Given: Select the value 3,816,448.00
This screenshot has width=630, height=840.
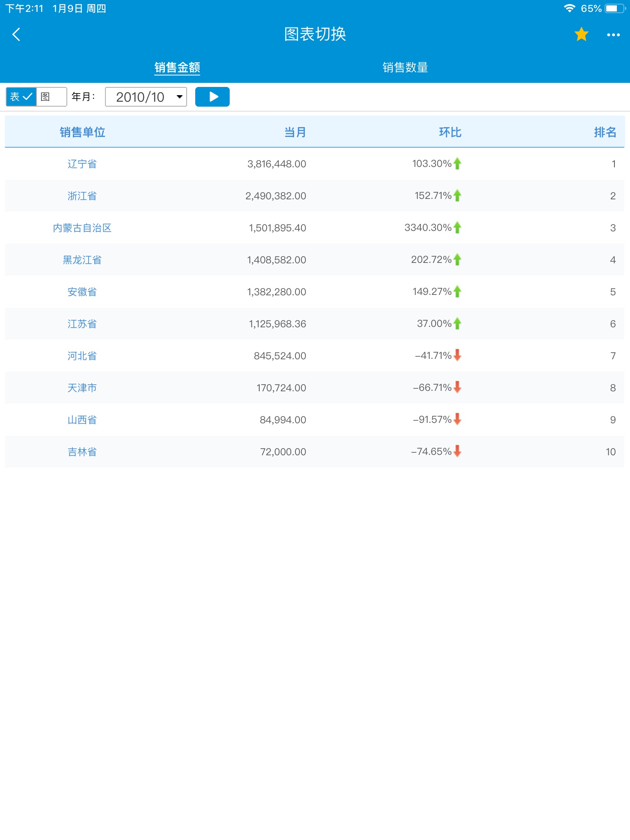Looking at the screenshot, I should point(277,164).
